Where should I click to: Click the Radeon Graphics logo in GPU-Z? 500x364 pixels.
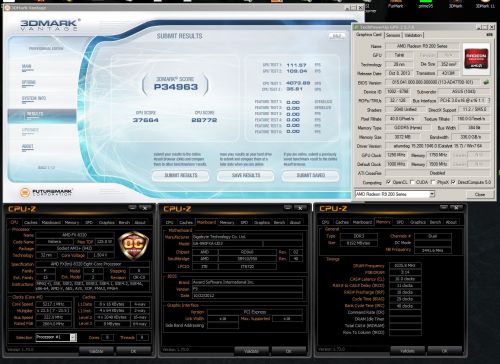tap(476, 59)
